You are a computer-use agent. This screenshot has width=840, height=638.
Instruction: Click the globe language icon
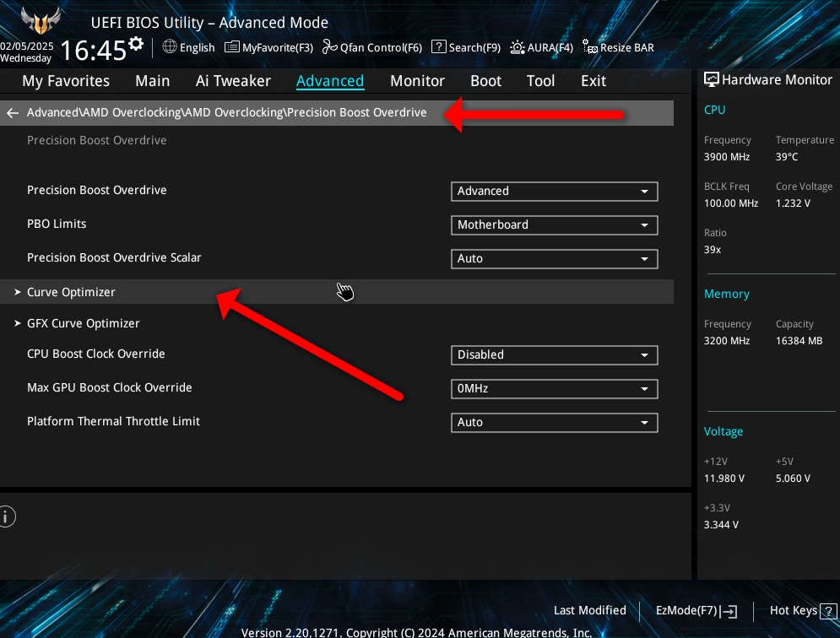[x=170, y=47]
